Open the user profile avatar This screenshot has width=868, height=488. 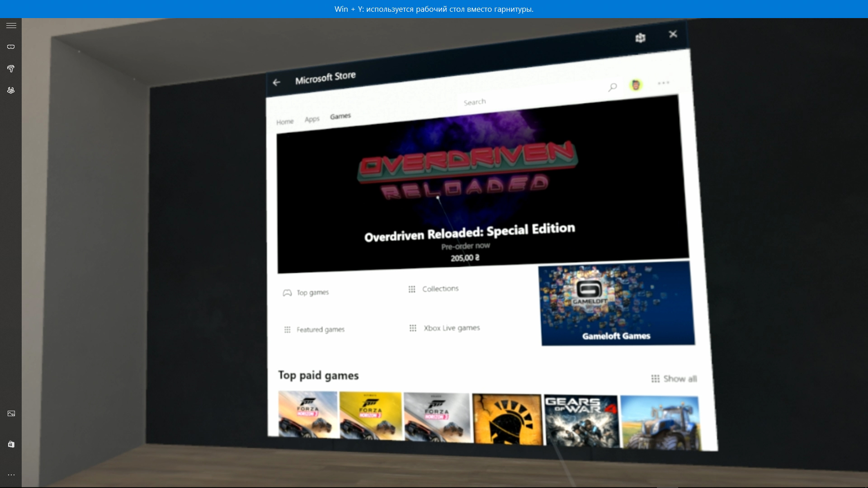point(636,85)
